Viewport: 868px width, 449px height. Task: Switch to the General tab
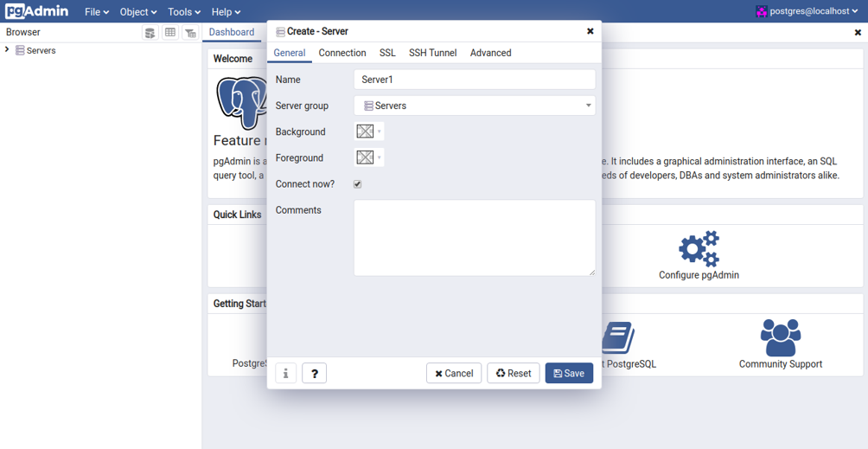tap(290, 53)
